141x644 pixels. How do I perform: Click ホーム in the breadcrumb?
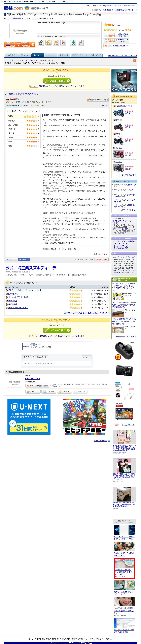pyautogui.click(x=6, y=19)
